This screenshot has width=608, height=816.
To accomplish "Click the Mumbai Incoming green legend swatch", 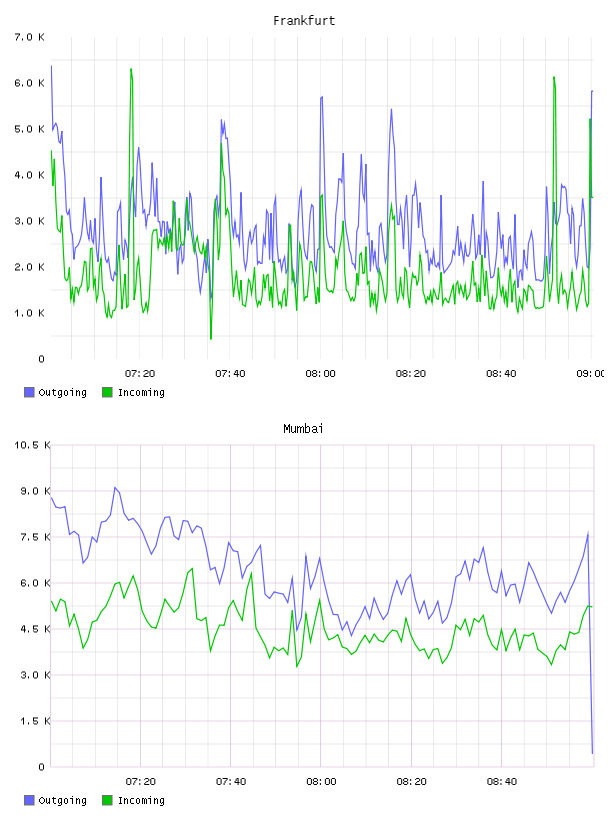I will (x=107, y=800).
